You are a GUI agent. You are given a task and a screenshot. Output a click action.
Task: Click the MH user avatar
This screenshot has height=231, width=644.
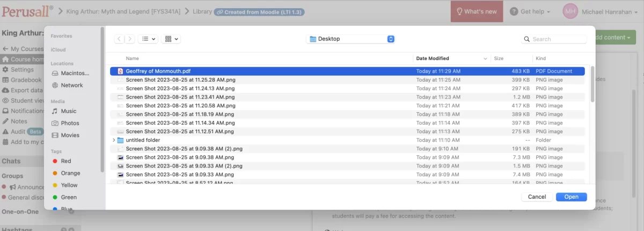point(570,11)
